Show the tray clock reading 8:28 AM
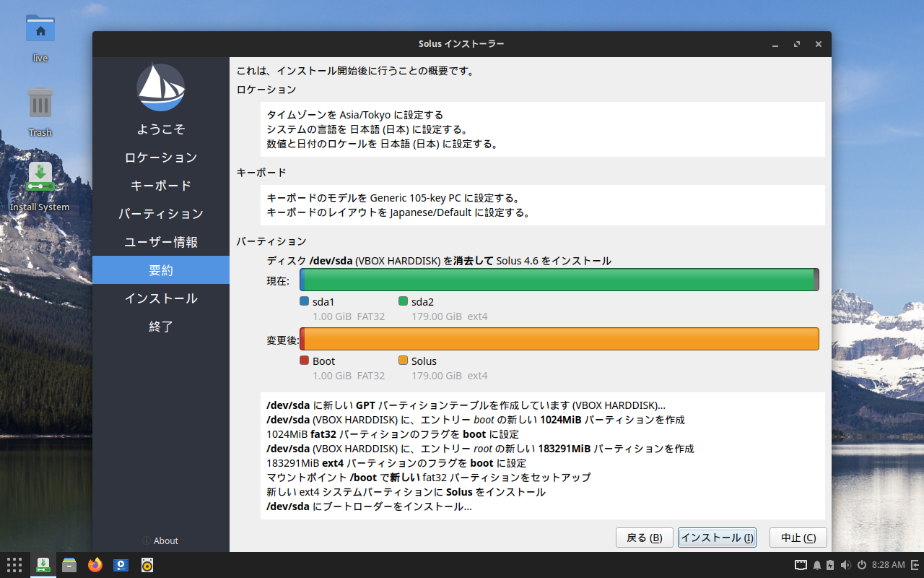This screenshot has width=924, height=578. [x=888, y=565]
